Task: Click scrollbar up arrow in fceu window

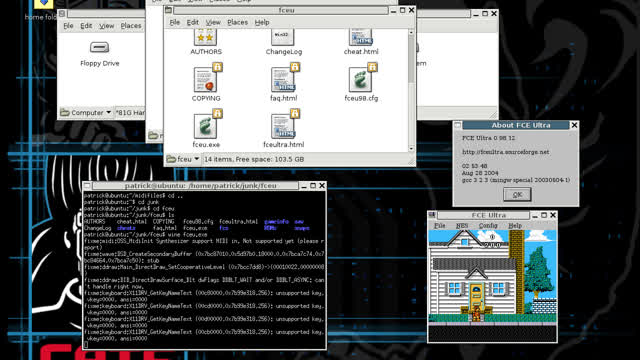Action: [x=411, y=33]
